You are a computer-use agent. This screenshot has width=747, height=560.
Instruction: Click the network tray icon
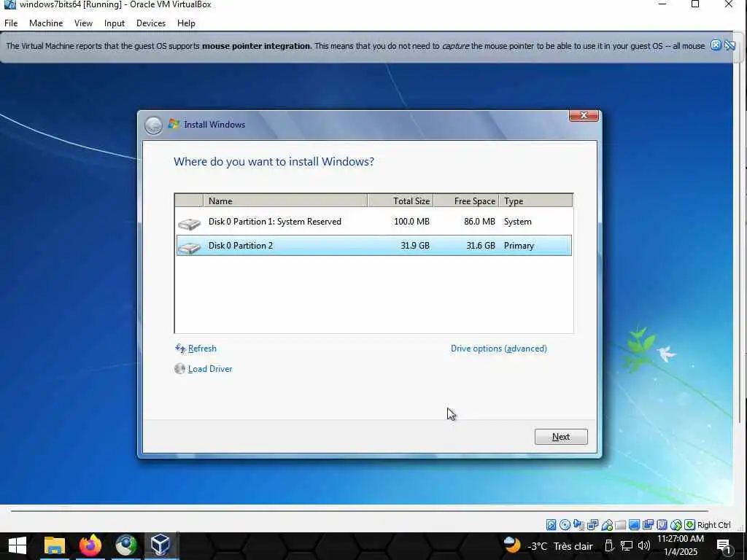pyautogui.click(x=627, y=545)
